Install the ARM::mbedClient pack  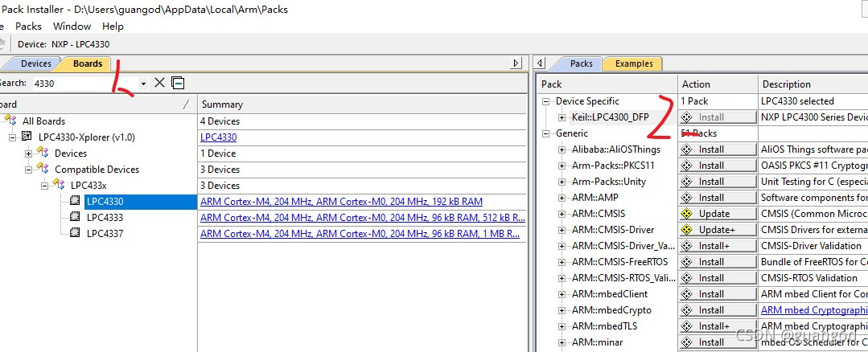click(718, 294)
